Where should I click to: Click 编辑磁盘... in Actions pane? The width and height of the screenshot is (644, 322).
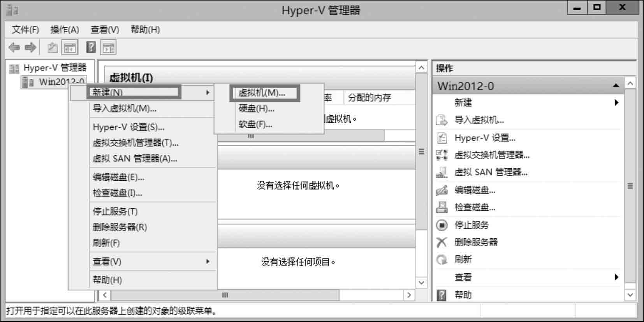pyautogui.click(x=475, y=190)
